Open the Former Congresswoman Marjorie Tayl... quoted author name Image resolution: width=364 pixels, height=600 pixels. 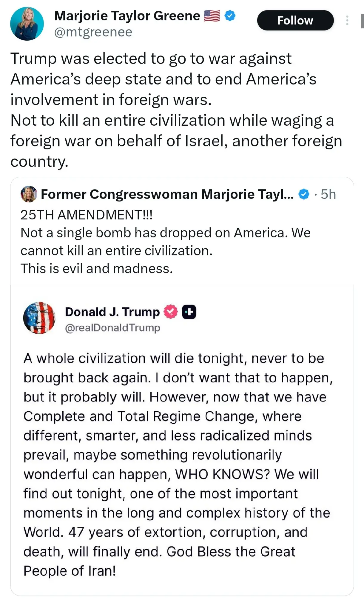point(167,194)
